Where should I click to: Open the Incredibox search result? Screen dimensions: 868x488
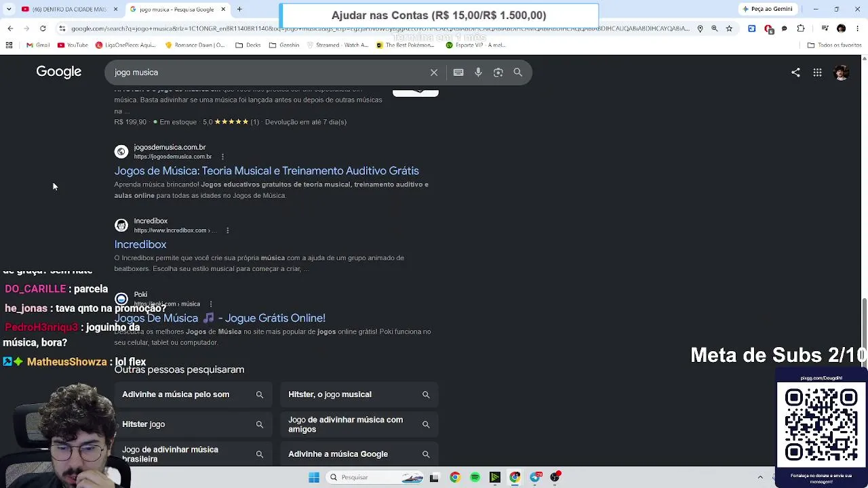coord(140,245)
